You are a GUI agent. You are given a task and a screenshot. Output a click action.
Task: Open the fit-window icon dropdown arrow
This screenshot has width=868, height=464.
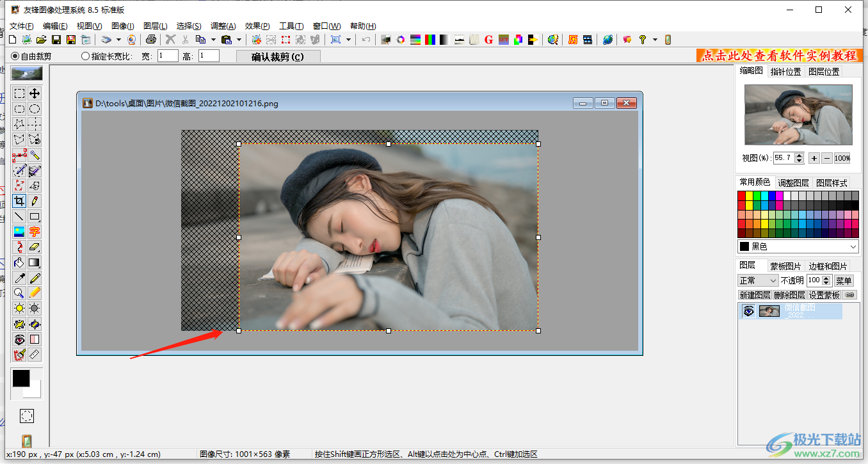coord(348,40)
